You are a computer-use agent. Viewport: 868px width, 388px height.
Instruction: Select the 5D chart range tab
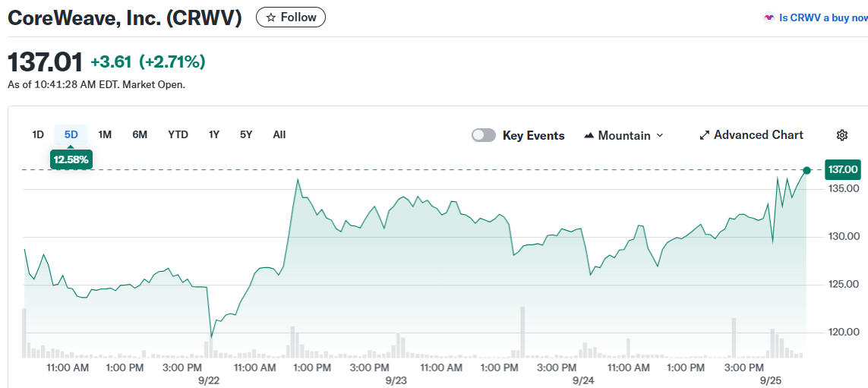(71, 134)
